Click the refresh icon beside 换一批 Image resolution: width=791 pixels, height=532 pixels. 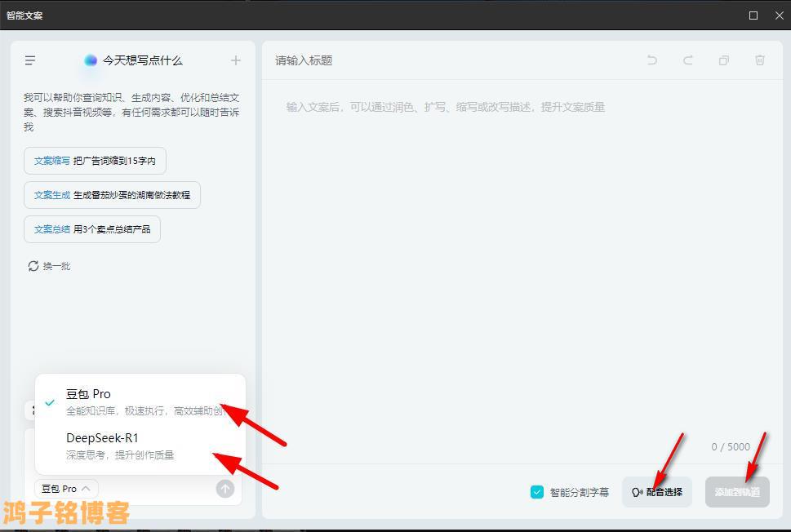[33, 266]
